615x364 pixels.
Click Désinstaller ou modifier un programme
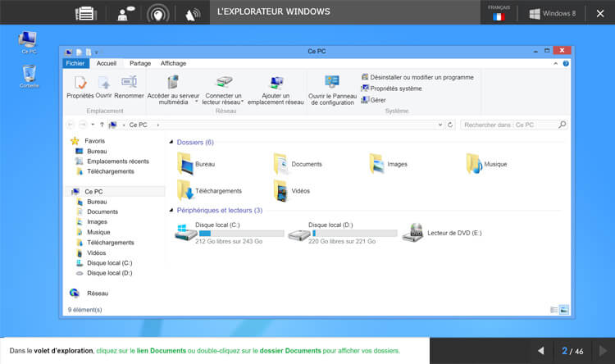[x=417, y=77]
